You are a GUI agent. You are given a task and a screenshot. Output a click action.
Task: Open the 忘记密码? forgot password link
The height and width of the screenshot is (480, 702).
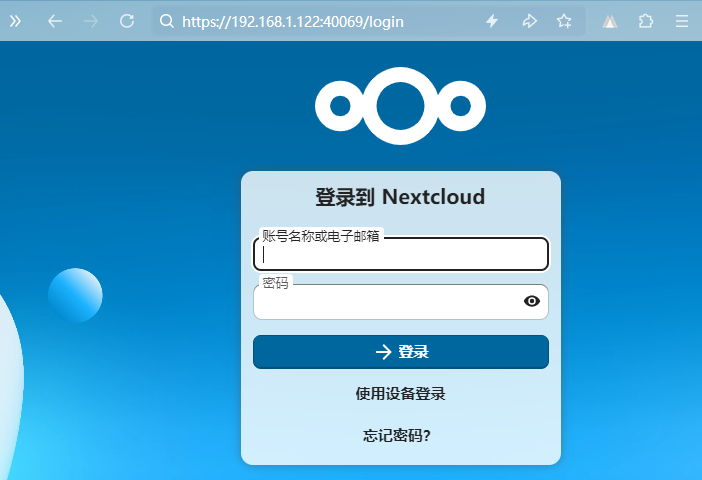point(400,436)
